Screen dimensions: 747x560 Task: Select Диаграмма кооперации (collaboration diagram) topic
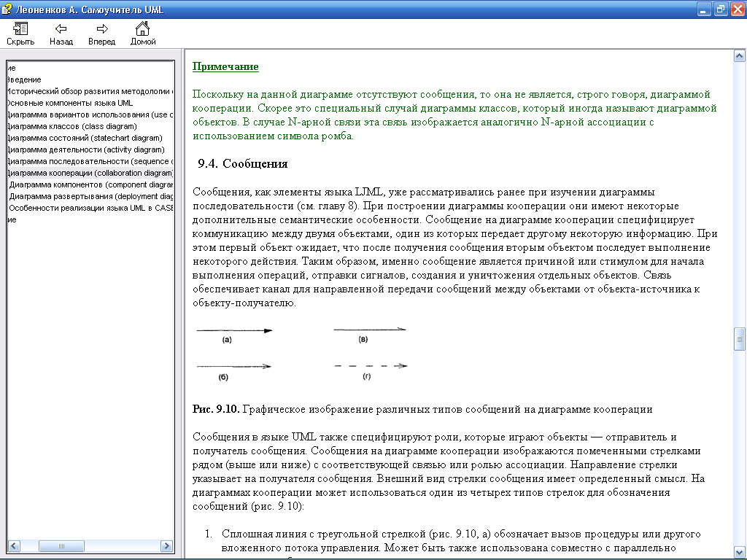click(90, 173)
